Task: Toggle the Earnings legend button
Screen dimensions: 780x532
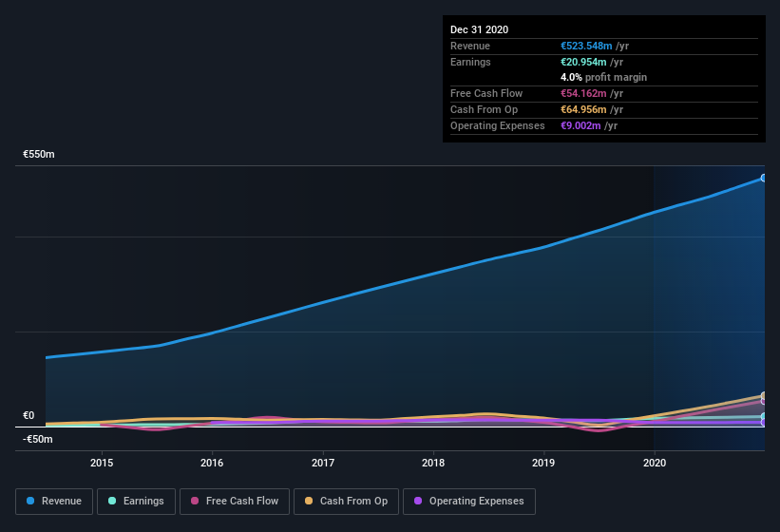Action: pyautogui.click(x=136, y=502)
